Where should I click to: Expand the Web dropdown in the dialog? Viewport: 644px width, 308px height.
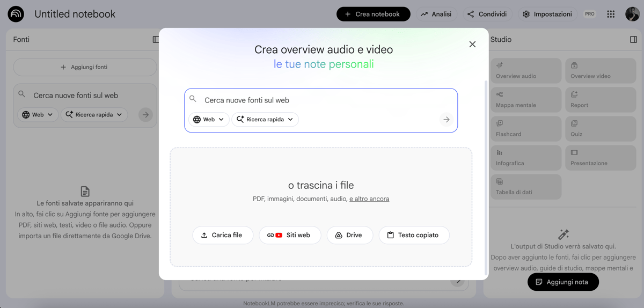(x=209, y=120)
